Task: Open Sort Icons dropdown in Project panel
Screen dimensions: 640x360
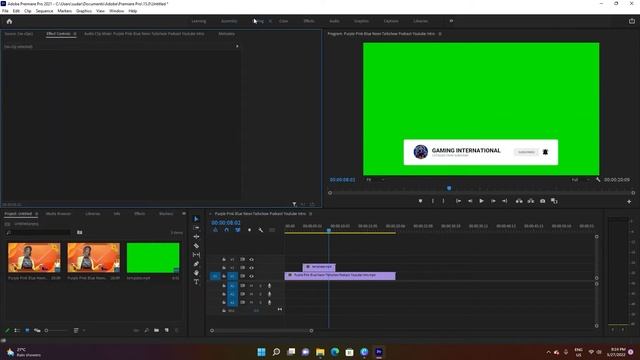Action: pos(78,330)
